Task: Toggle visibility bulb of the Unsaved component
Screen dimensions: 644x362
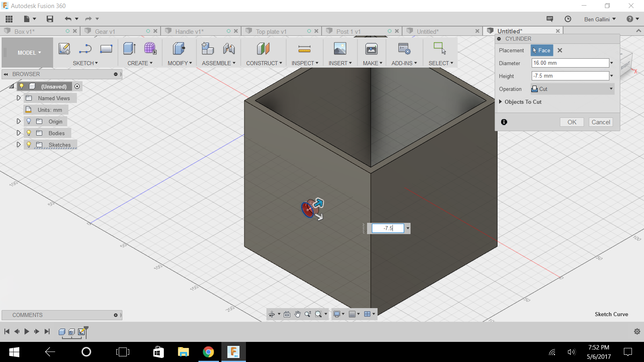Action: tap(22, 86)
